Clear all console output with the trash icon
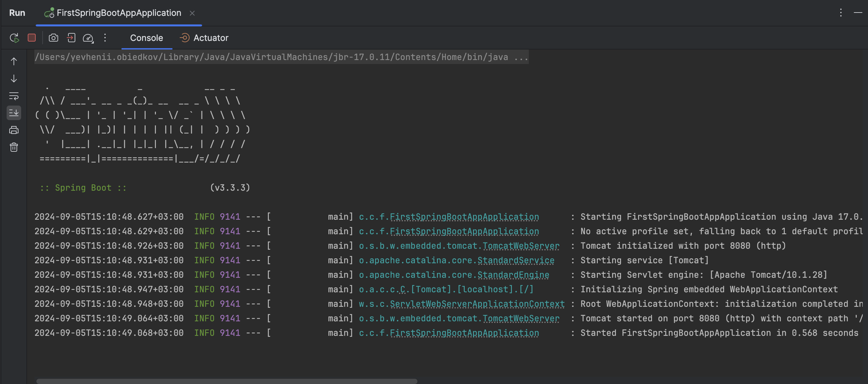 (x=14, y=147)
